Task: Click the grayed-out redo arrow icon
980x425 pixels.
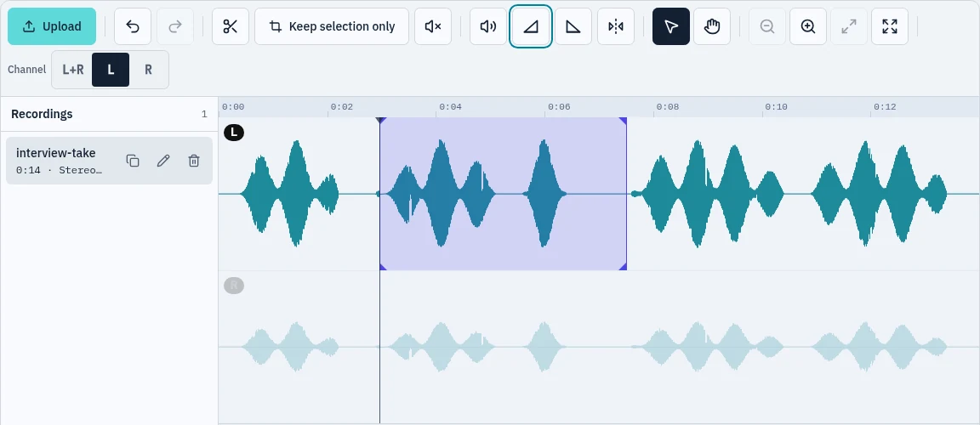Action: click(x=175, y=26)
